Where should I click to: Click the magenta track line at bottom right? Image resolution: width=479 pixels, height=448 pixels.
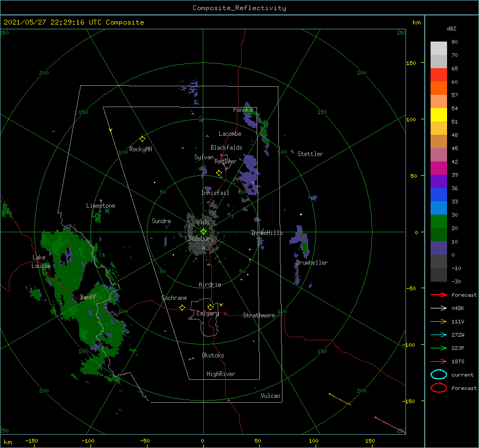tap(390, 425)
